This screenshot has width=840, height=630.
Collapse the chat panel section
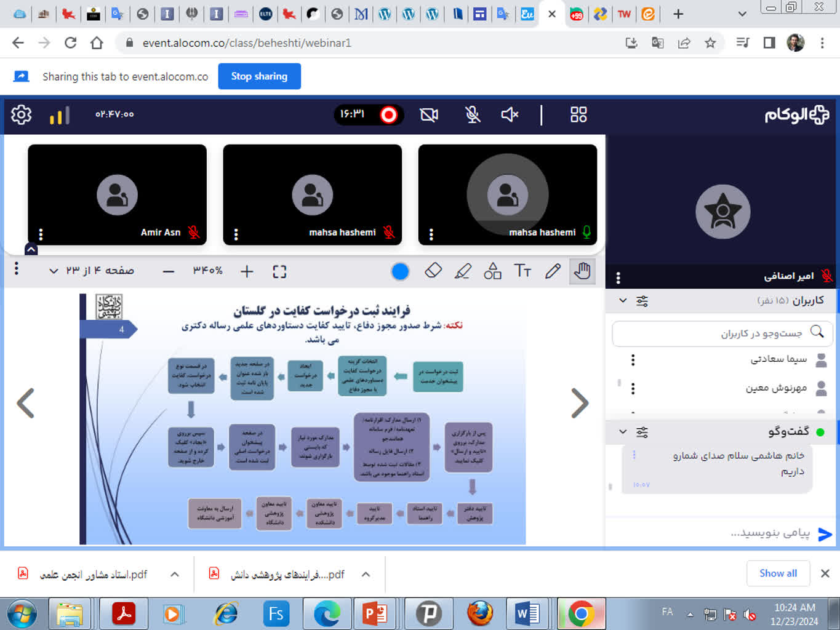click(x=623, y=431)
